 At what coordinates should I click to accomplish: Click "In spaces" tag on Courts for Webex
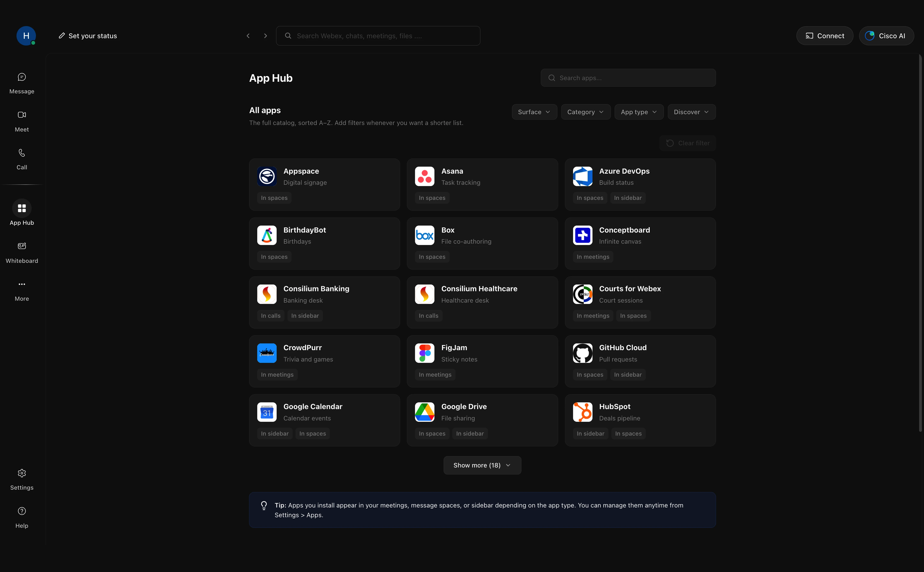click(x=633, y=316)
